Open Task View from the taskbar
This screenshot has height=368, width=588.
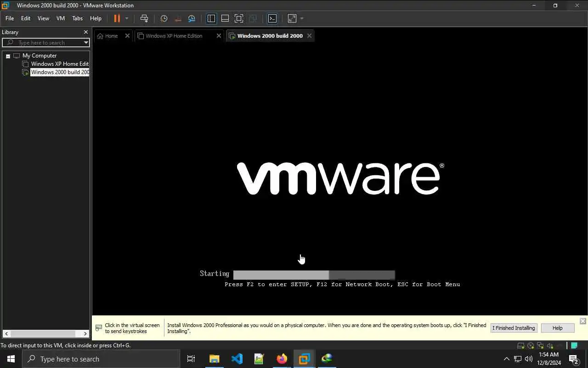coord(191,359)
